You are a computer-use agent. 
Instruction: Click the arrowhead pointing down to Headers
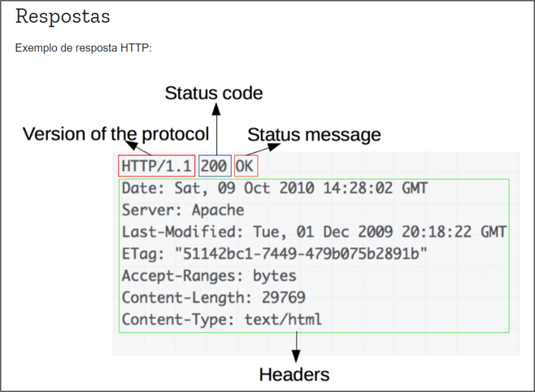pos(296,356)
